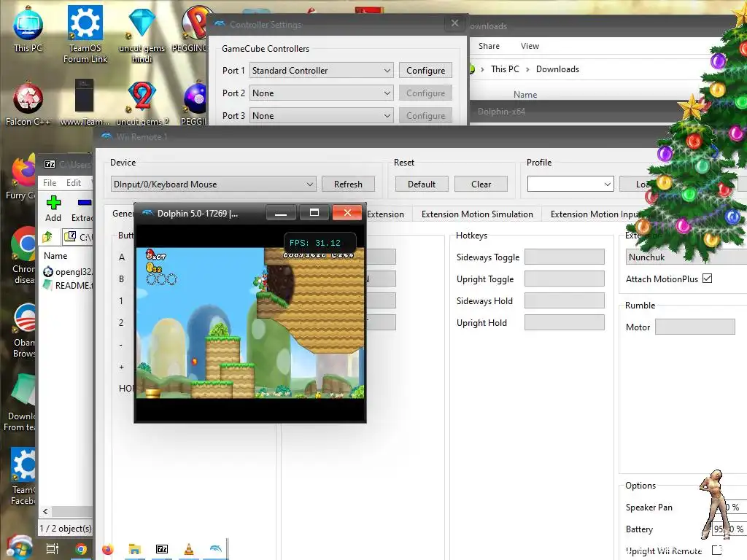This screenshot has width=747, height=560.
Task: Switch to Extension Motion Input tab
Action: coord(595,214)
